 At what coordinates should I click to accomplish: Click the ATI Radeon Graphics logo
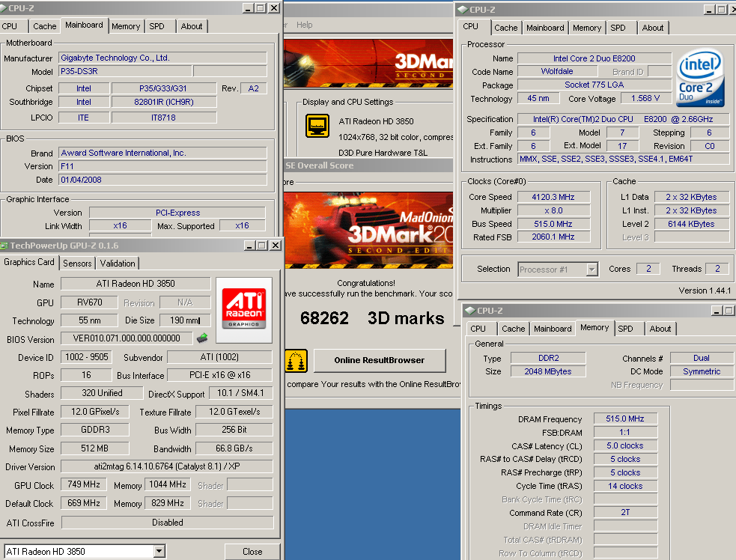click(x=243, y=309)
